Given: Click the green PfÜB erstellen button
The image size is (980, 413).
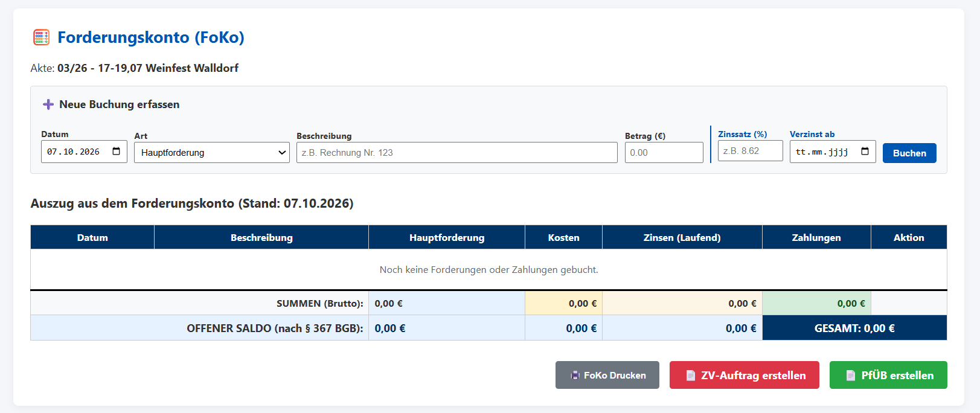Looking at the screenshot, I should point(888,375).
